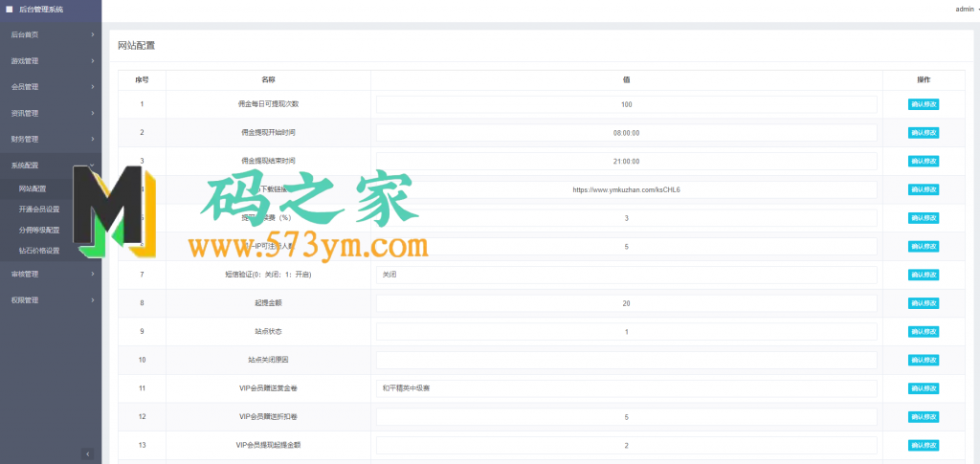Expand the 会员管理 menu chevron
This screenshot has height=464, width=980.
coord(93,87)
